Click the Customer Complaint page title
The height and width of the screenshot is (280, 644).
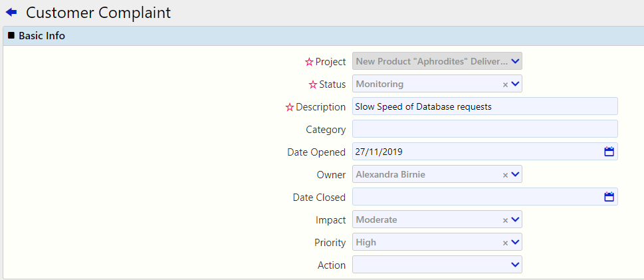coord(98,13)
